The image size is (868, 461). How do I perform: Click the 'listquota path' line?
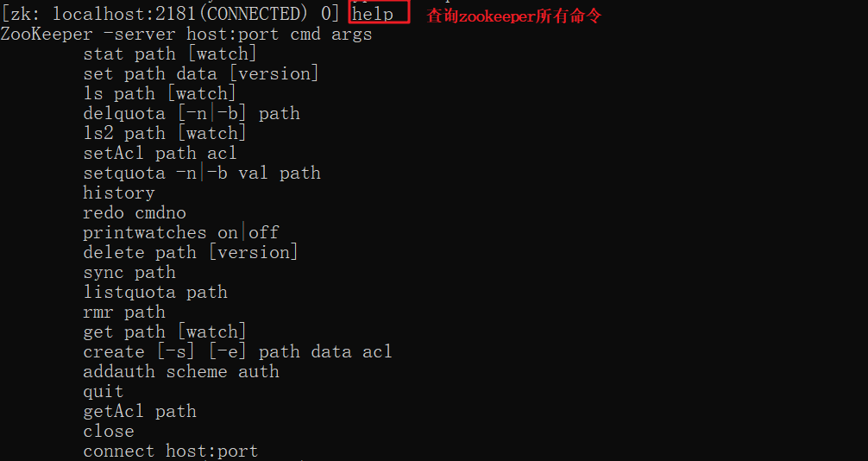(155, 293)
